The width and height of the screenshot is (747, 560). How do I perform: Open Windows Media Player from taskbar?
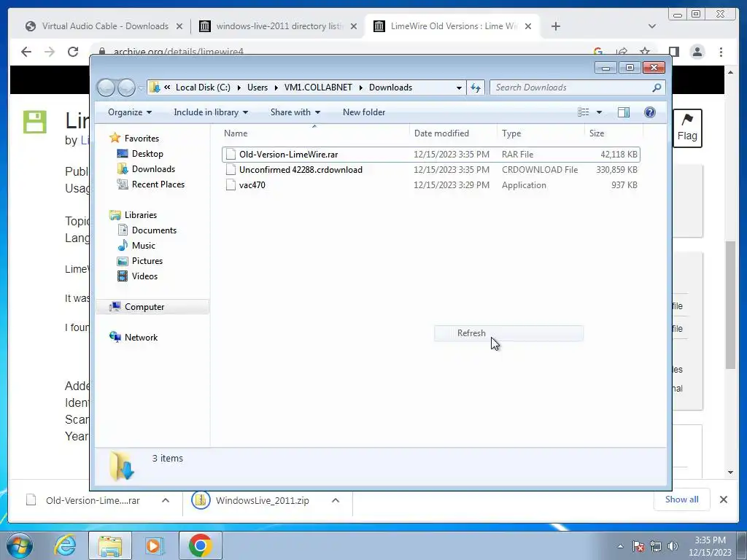pyautogui.click(x=154, y=545)
